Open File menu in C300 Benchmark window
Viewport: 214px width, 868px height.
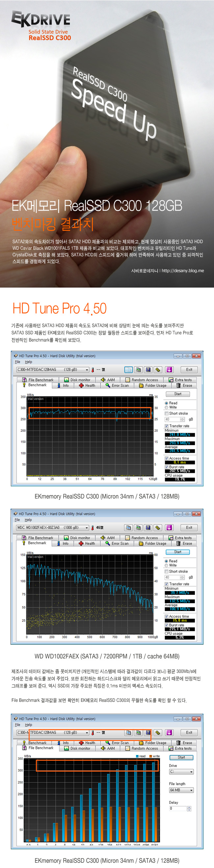pyautogui.click(x=17, y=362)
